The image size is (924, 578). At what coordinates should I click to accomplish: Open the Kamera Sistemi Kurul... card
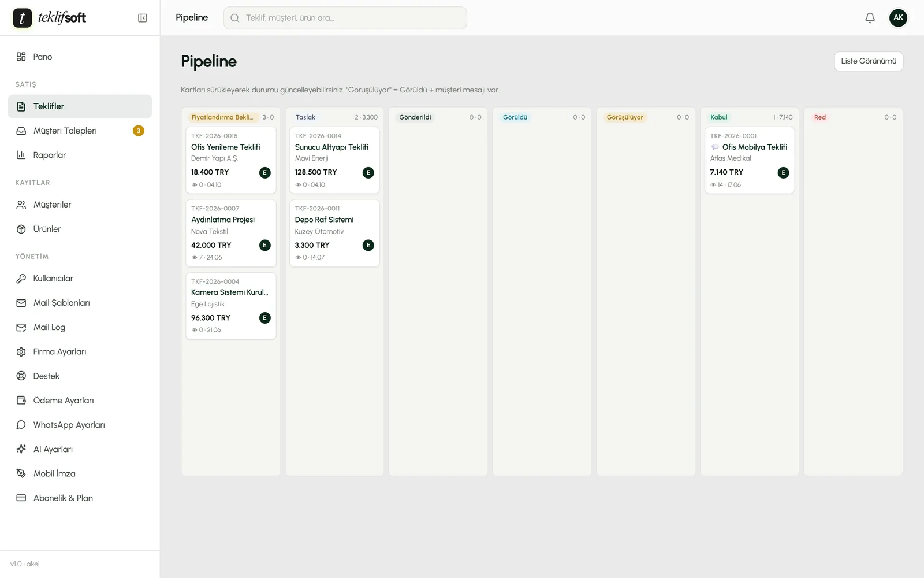coord(231,306)
